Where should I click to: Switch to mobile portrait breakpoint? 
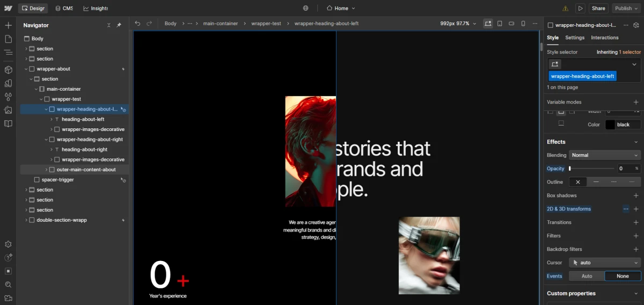tap(523, 24)
